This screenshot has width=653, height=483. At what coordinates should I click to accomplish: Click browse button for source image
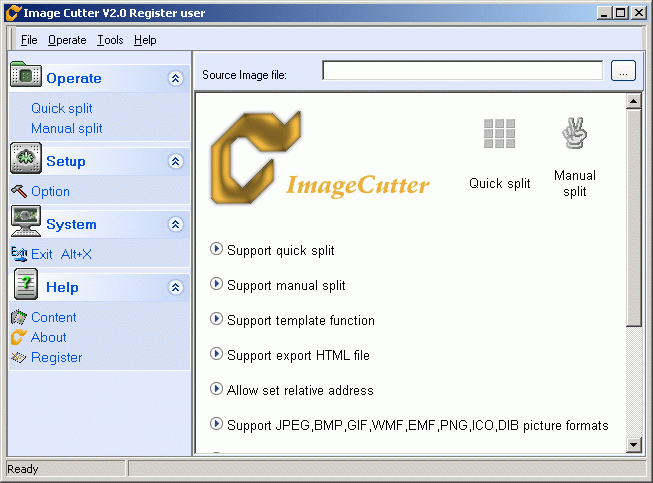tap(623, 70)
